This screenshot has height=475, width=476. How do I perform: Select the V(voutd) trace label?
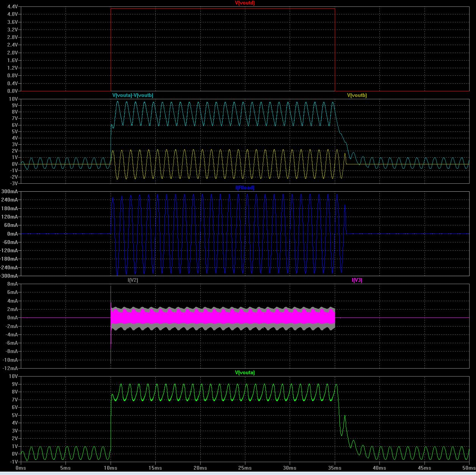tap(245, 3)
